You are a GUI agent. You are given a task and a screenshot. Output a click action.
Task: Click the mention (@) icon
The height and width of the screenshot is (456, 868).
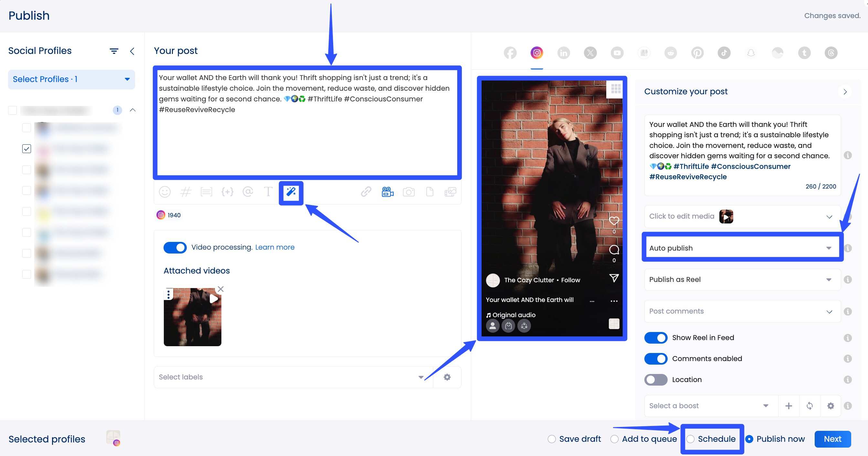click(248, 192)
